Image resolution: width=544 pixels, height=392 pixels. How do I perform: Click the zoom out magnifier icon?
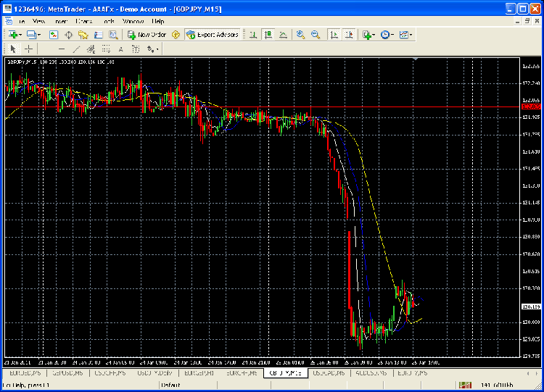(315, 35)
